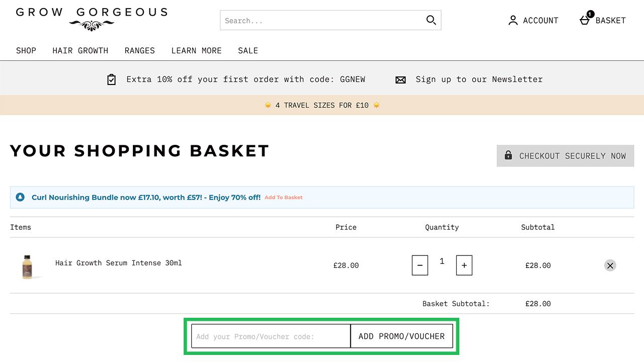Click the BASKET link text
This screenshot has width=644, height=362.
pyautogui.click(x=611, y=21)
